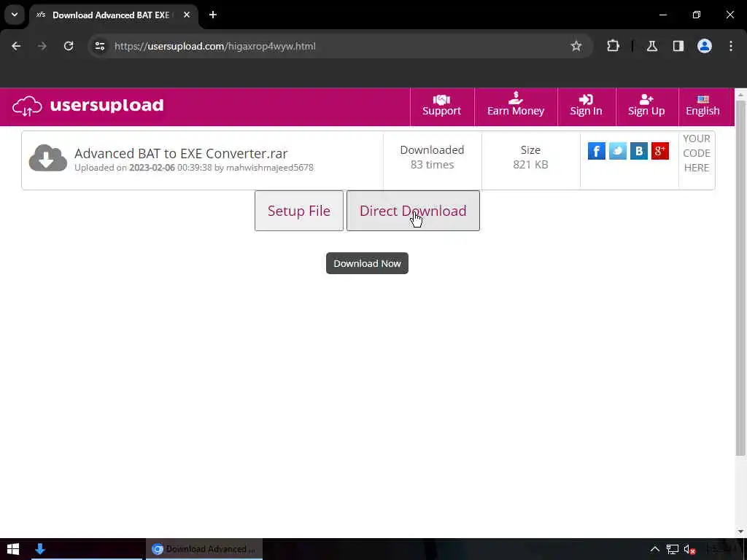Open the Extensions puzzle icon

click(613, 46)
